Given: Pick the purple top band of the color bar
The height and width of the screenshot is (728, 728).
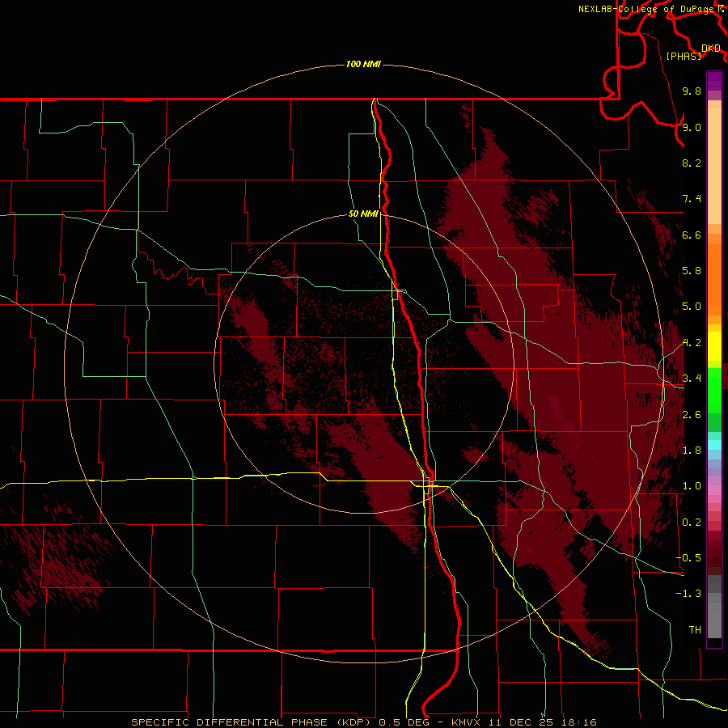Looking at the screenshot, I should coord(714,81).
